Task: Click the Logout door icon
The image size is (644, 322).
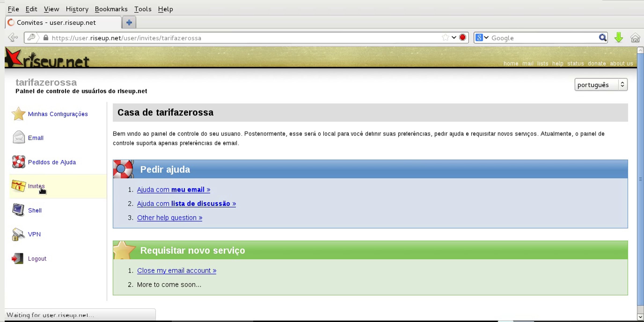Action: (17, 258)
